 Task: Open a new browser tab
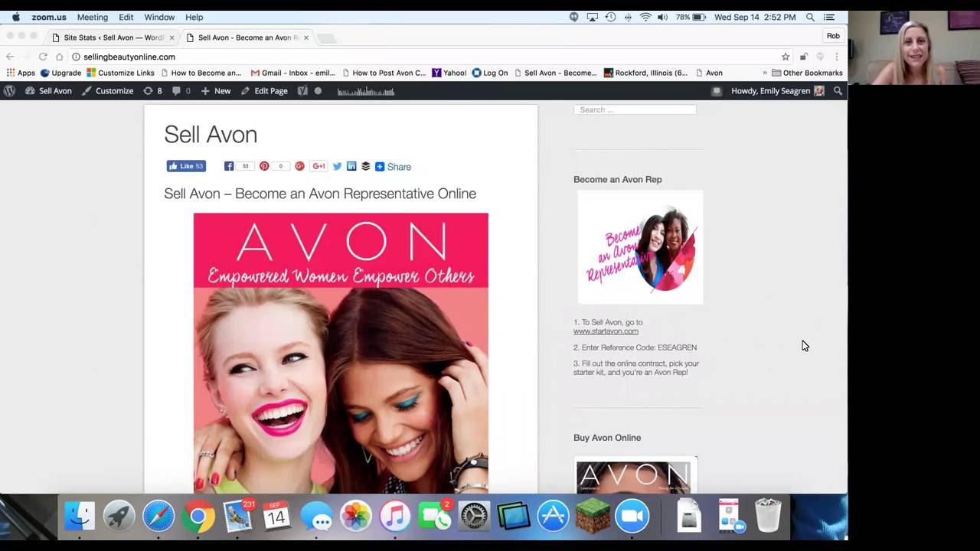(x=325, y=37)
